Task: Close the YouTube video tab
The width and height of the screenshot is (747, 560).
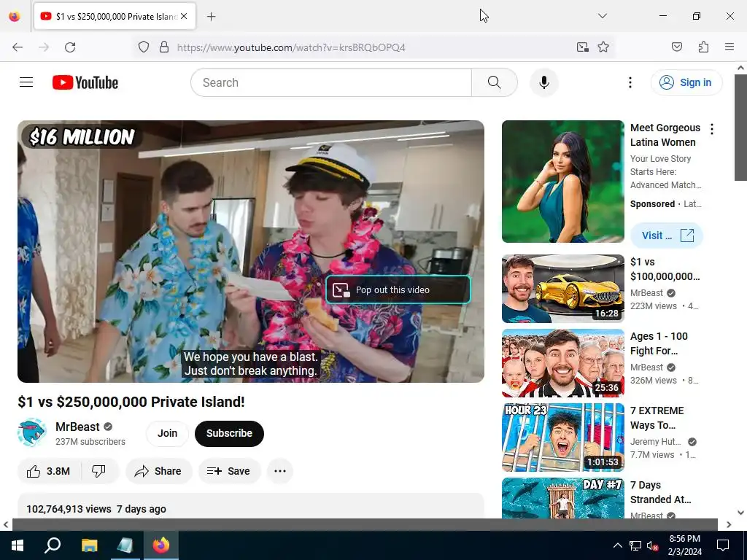Action: [x=184, y=16]
